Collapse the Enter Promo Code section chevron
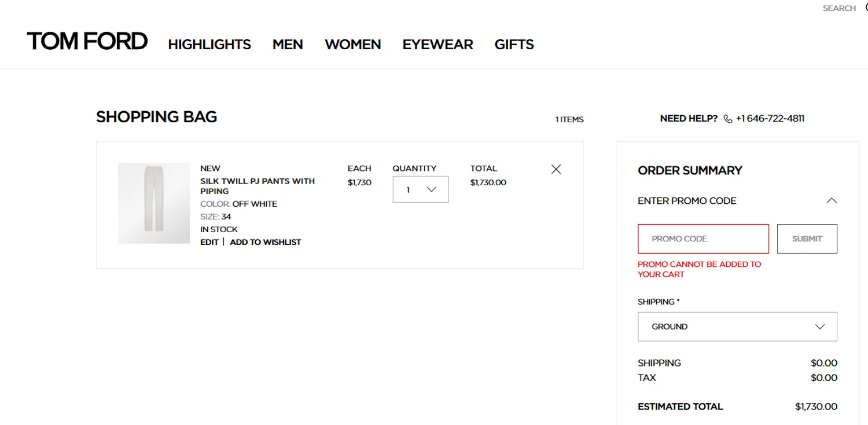 coord(832,200)
